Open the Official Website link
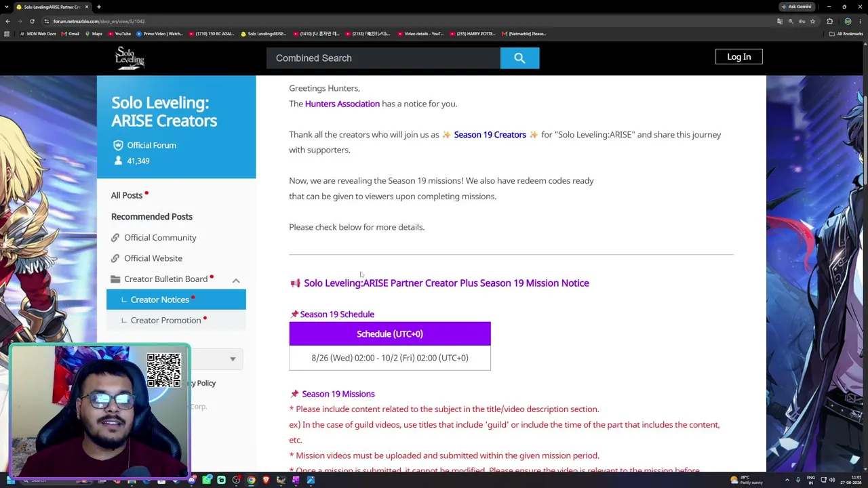 pos(153,258)
